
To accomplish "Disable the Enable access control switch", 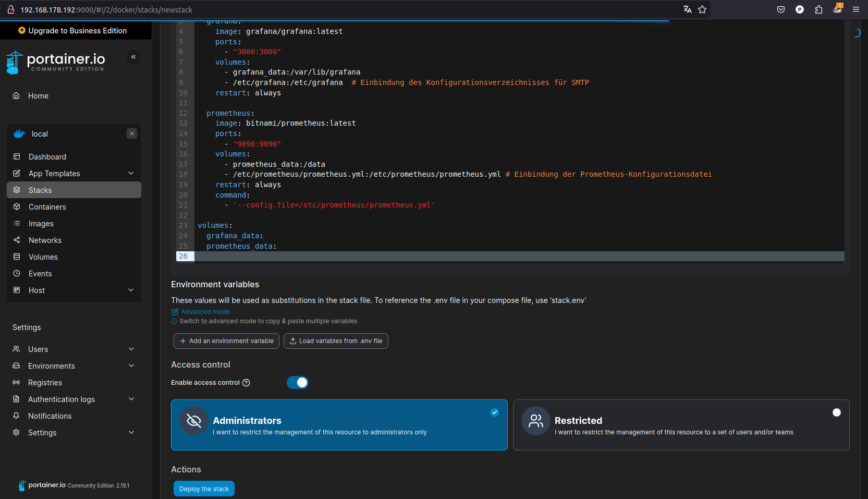I will pyautogui.click(x=298, y=383).
